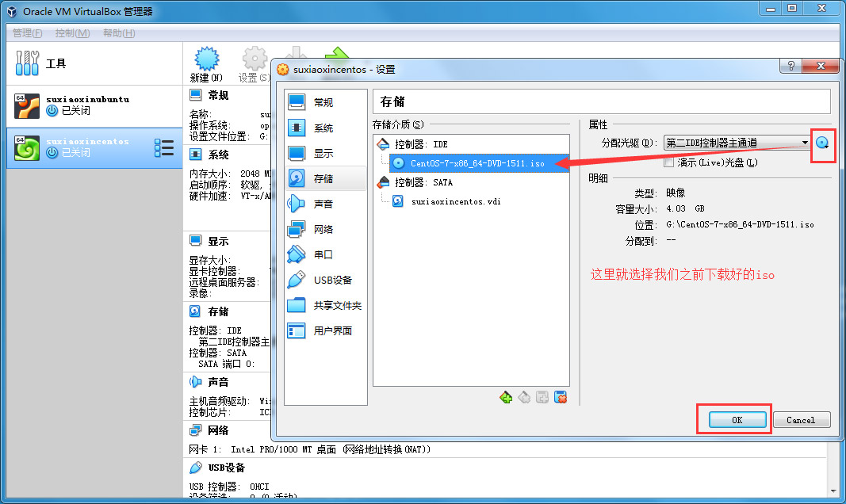This screenshot has height=504, width=846.
Task: Click Cancel in the settings dialog
Action: click(x=802, y=420)
